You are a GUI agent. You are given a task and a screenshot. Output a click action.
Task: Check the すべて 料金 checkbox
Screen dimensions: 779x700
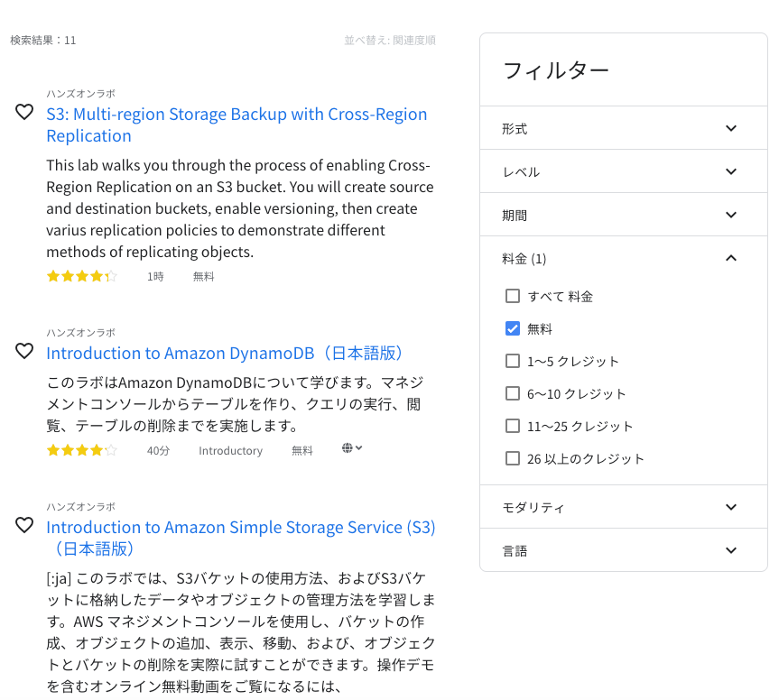(x=512, y=296)
